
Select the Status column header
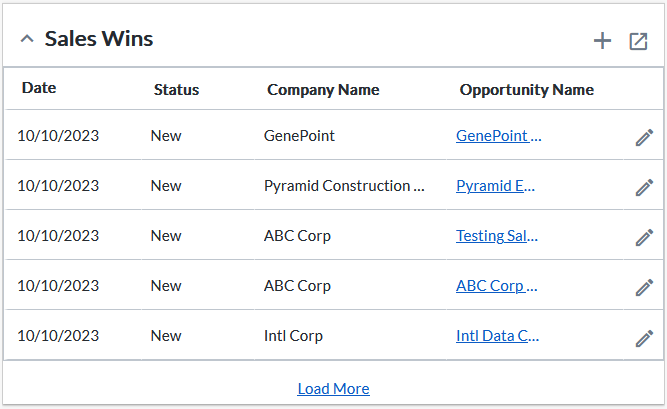click(176, 89)
